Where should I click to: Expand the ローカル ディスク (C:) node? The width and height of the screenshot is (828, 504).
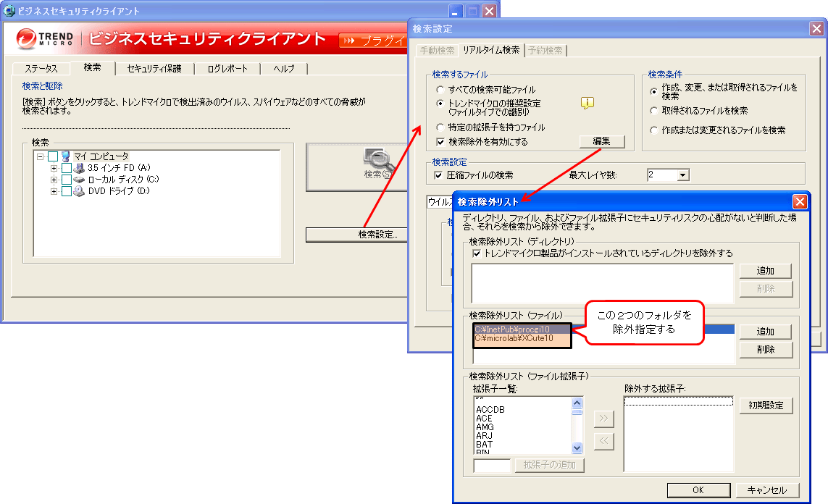pos(54,180)
